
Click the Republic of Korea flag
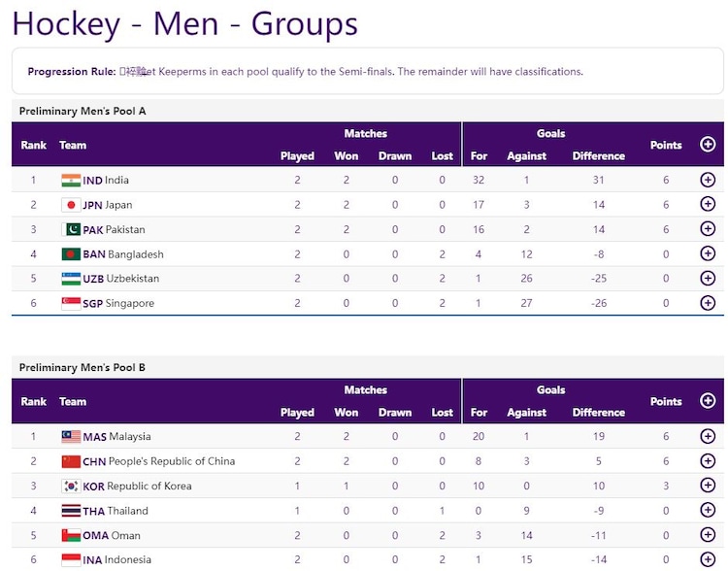(71, 487)
